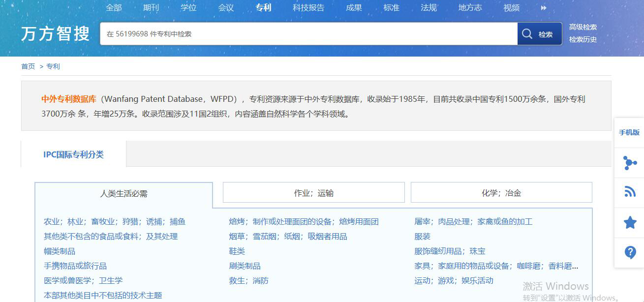Open 高级检索 advanced search

pos(583,27)
